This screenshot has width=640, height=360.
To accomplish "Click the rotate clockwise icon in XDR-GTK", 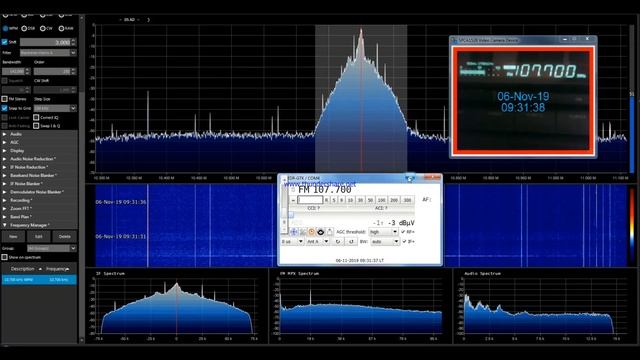I will 338,242.
